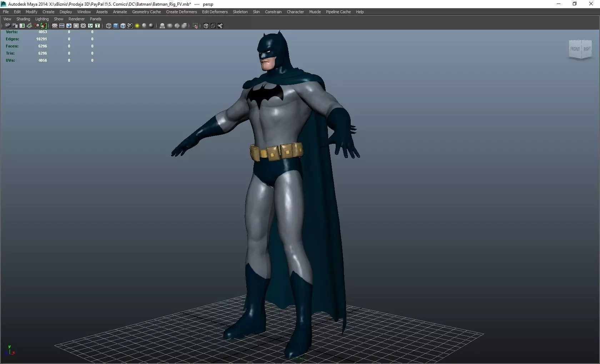The image size is (600, 364).
Task: Click the Select Camera icon
Action: [x=7, y=26]
